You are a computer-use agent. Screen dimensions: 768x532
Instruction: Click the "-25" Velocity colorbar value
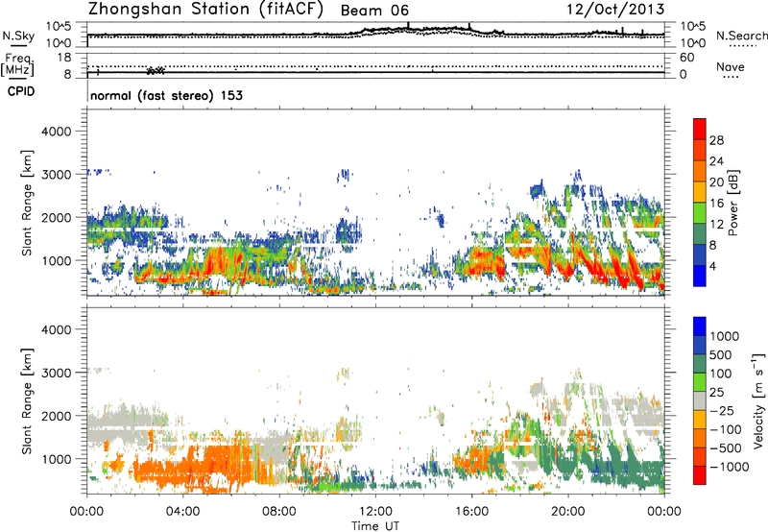[x=722, y=410]
